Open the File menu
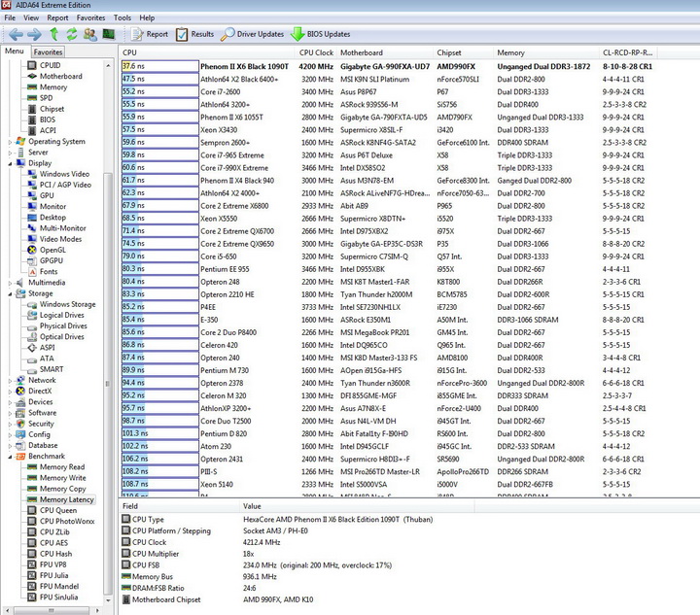 click(x=10, y=17)
